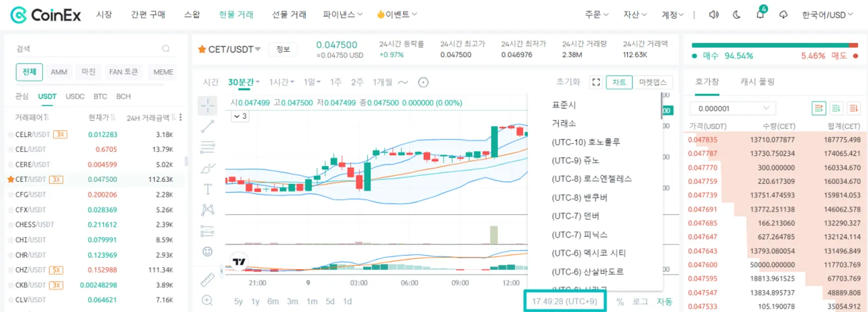Viewport: 868px width, 312px height.
Task: Toggle favorite star for CEL/USDT
Action: click(10, 149)
